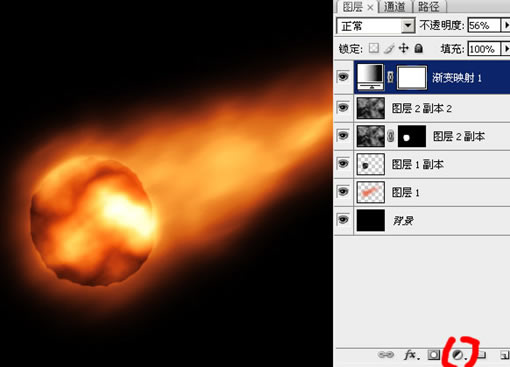
Task: Enable lock transparent pixels
Action: coord(374,49)
